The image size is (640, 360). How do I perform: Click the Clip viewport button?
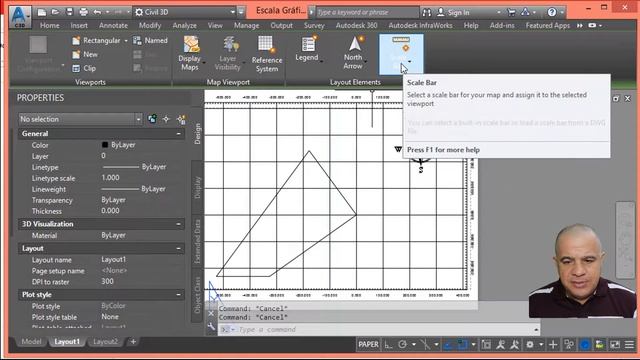click(x=84, y=68)
